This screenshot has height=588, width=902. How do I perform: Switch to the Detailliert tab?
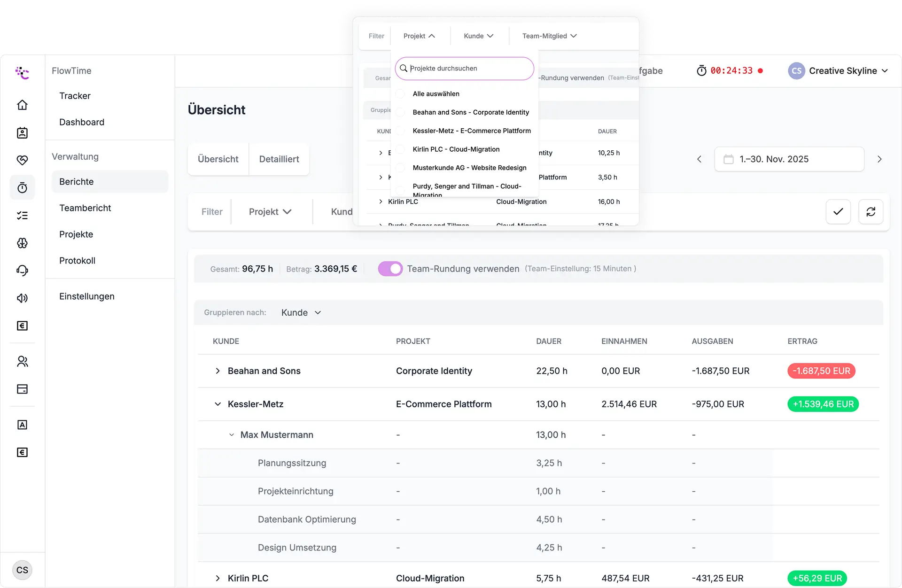point(279,159)
